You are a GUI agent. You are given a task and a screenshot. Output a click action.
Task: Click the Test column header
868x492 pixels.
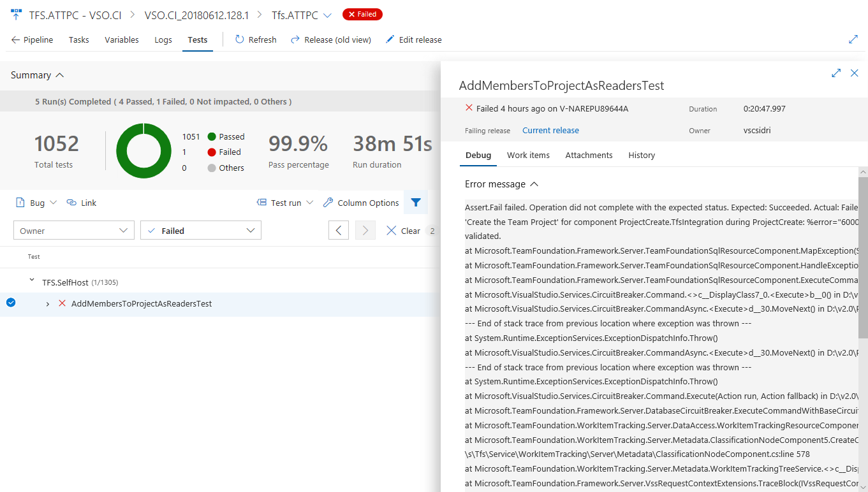(34, 257)
